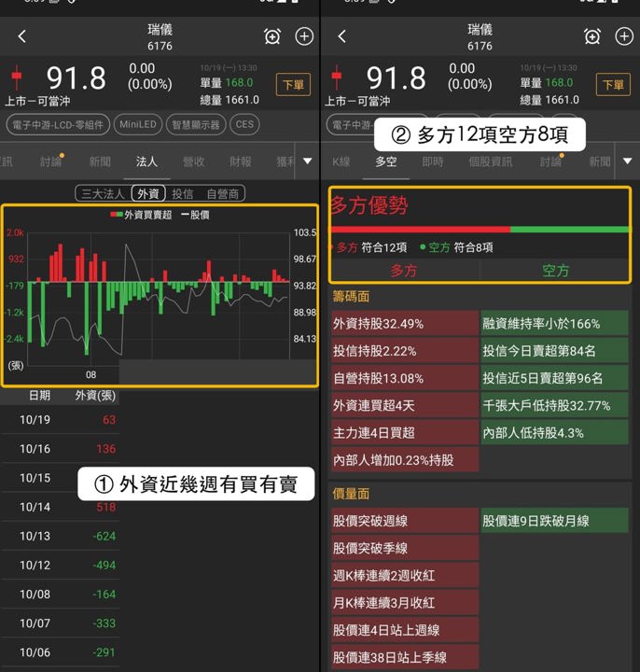This screenshot has width=640, height=672.
Task: Tap the plus icon on right screen
Action: click(x=624, y=36)
